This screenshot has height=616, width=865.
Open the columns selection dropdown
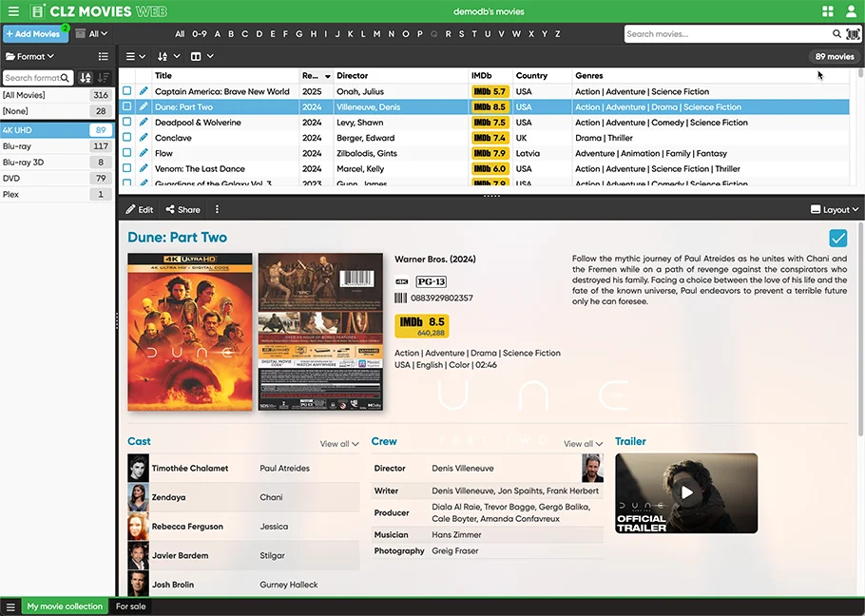click(202, 56)
